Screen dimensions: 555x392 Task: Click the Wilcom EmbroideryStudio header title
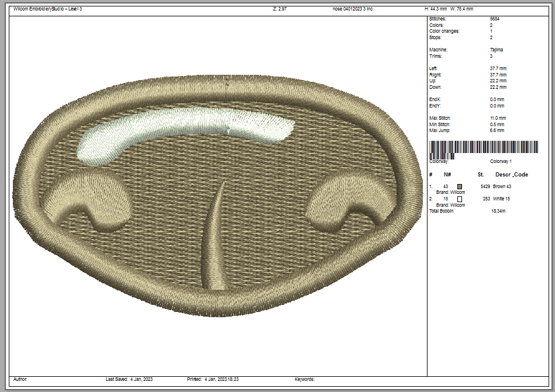pos(47,9)
